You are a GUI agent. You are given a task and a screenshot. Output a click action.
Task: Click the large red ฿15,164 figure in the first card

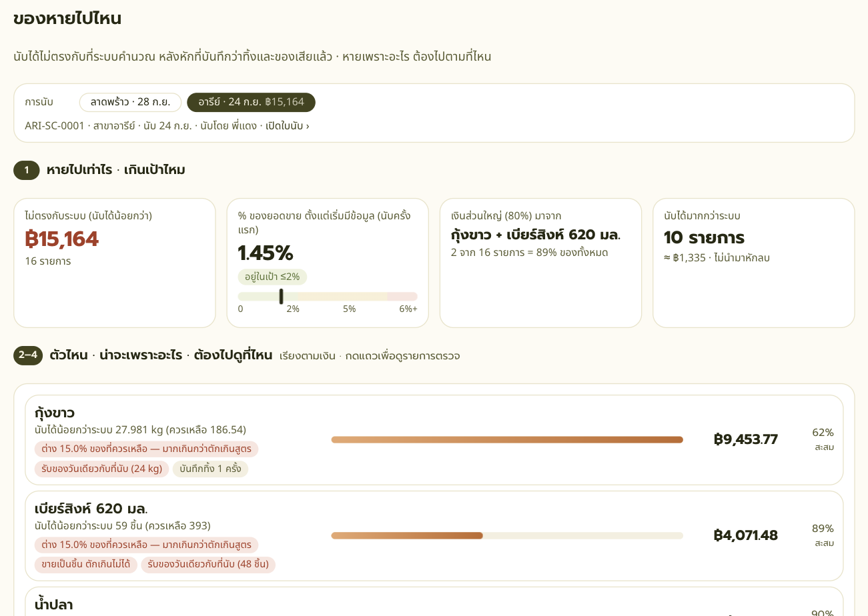click(61, 239)
